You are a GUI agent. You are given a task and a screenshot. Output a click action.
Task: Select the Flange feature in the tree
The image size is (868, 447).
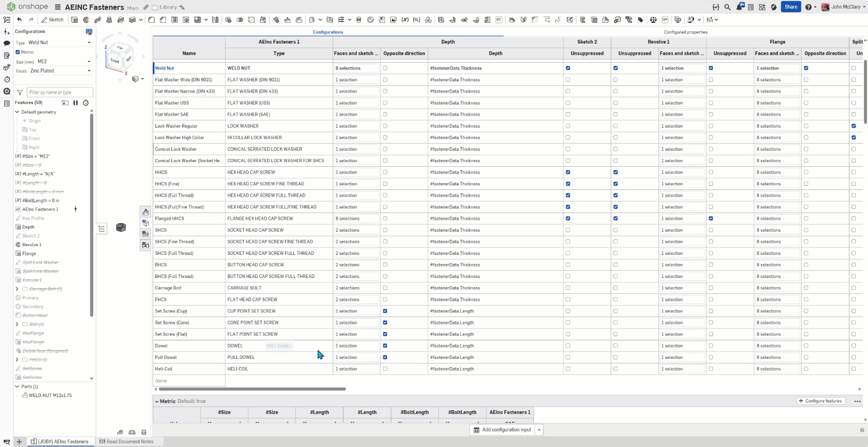29,253
